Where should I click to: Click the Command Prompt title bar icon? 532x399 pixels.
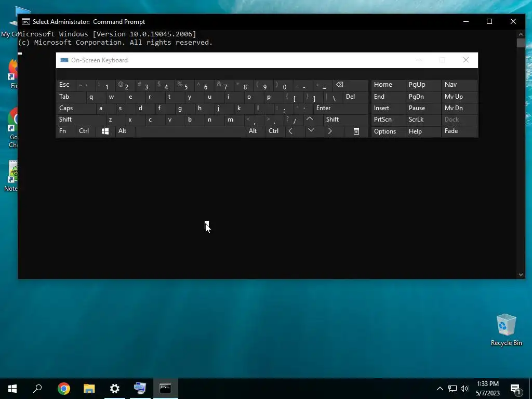click(26, 22)
